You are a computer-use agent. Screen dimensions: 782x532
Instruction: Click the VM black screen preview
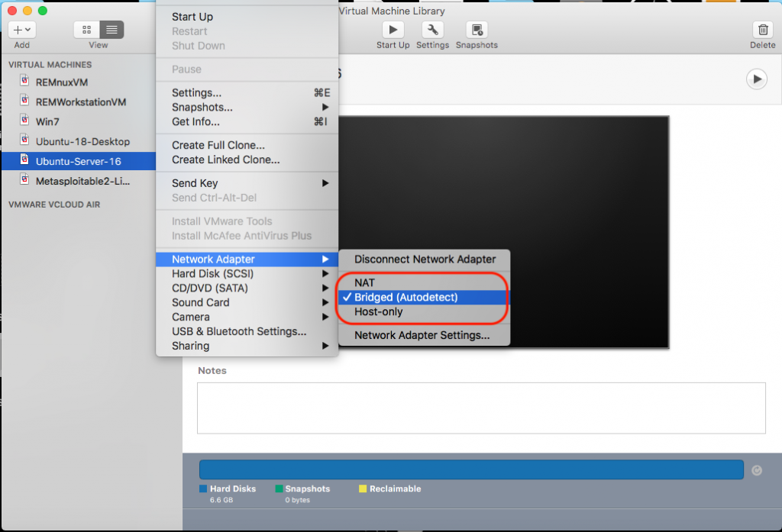coord(504,232)
